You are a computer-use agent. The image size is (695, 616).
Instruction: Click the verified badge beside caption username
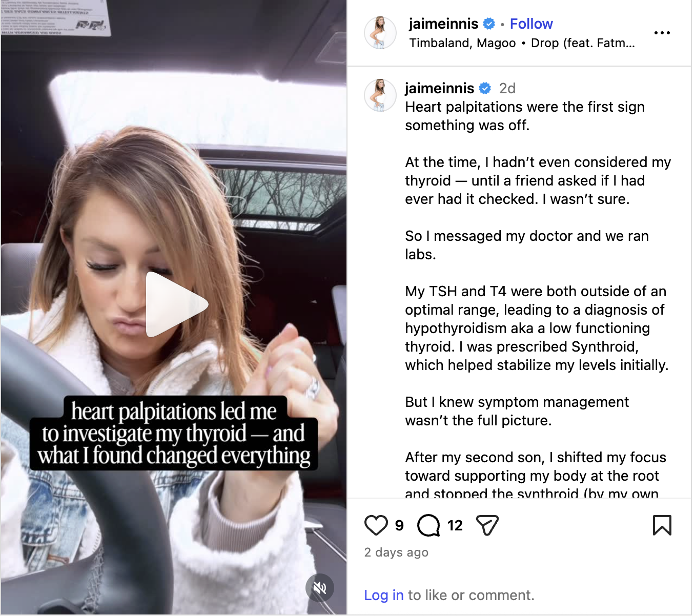point(485,89)
